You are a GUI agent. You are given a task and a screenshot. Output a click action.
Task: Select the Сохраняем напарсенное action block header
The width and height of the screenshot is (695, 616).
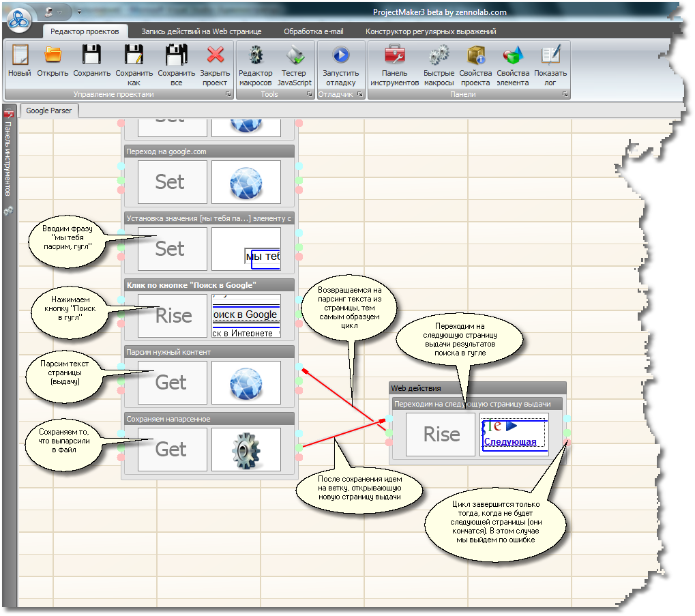(209, 419)
